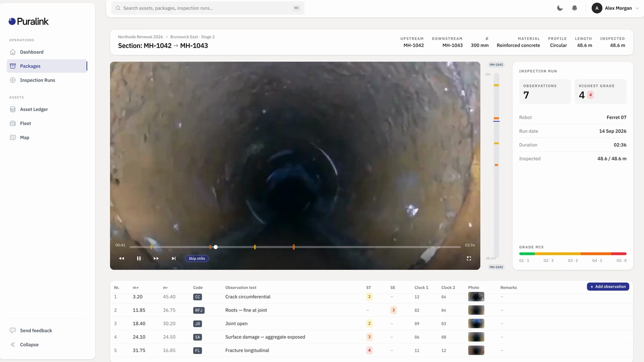Fast forward the video
Screen dimensions: 644x362
(x=156, y=258)
